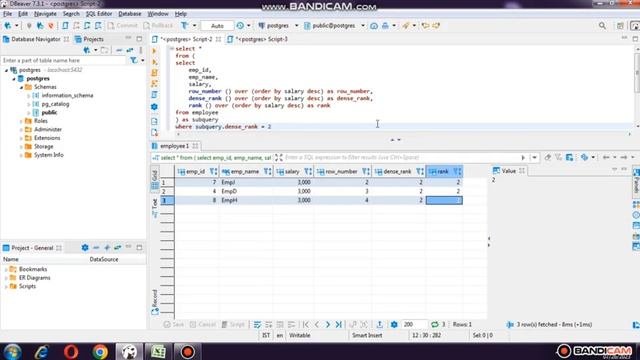Switch to the Projects tab
The height and width of the screenshot is (360, 640).
click(89, 39)
